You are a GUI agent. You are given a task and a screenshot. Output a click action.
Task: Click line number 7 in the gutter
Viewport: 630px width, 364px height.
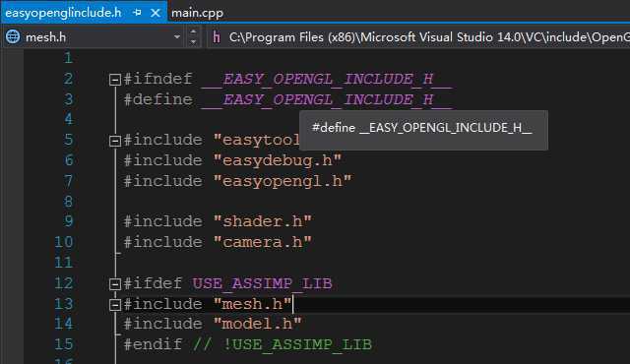click(68, 181)
